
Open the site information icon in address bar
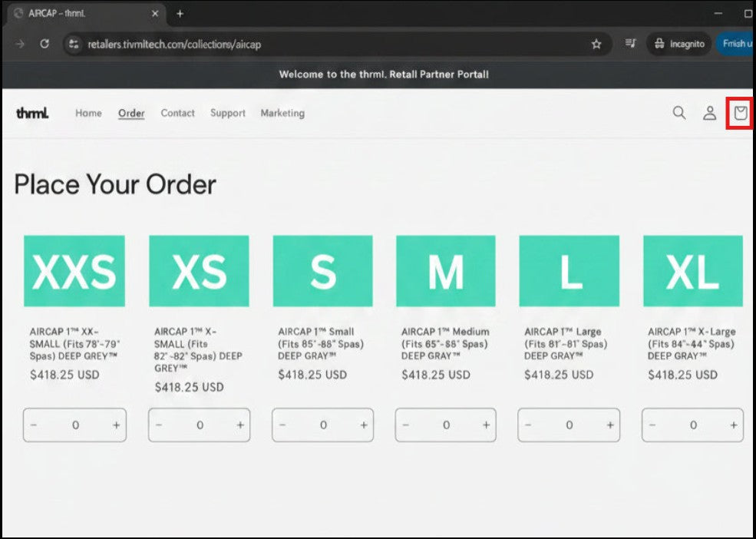[x=74, y=45]
